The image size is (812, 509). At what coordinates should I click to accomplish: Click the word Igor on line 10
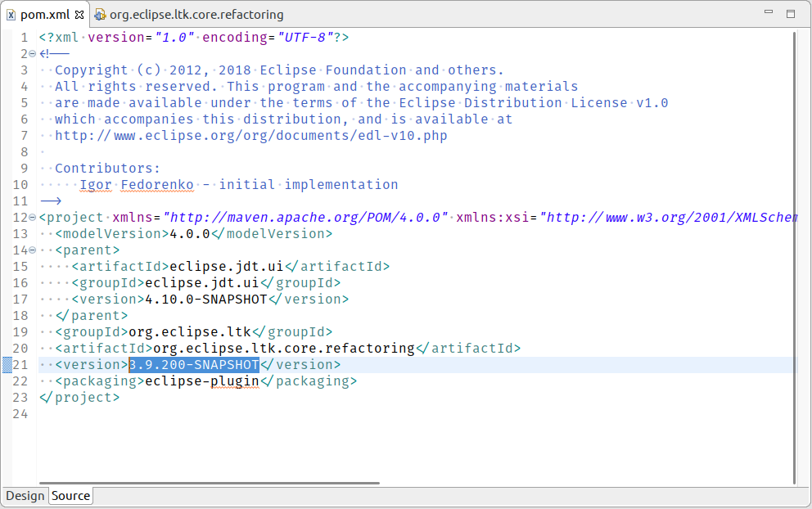[95, 184]
